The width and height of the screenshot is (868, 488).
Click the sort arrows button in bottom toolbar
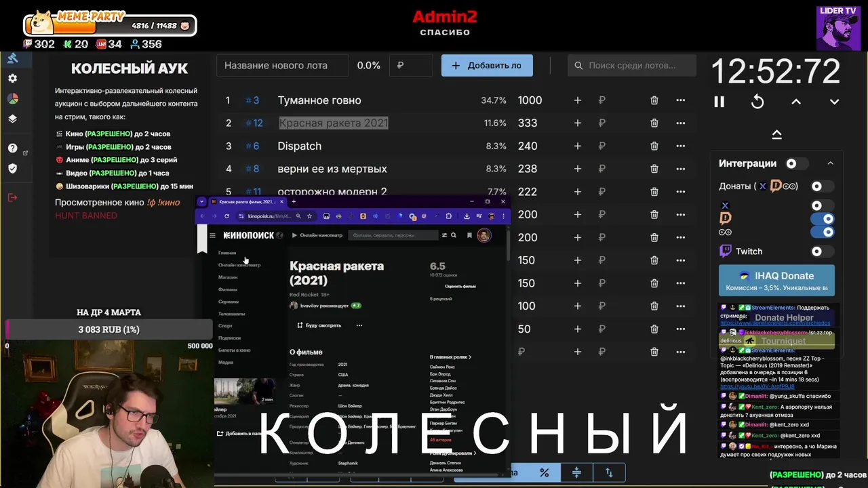click(609, 472)
